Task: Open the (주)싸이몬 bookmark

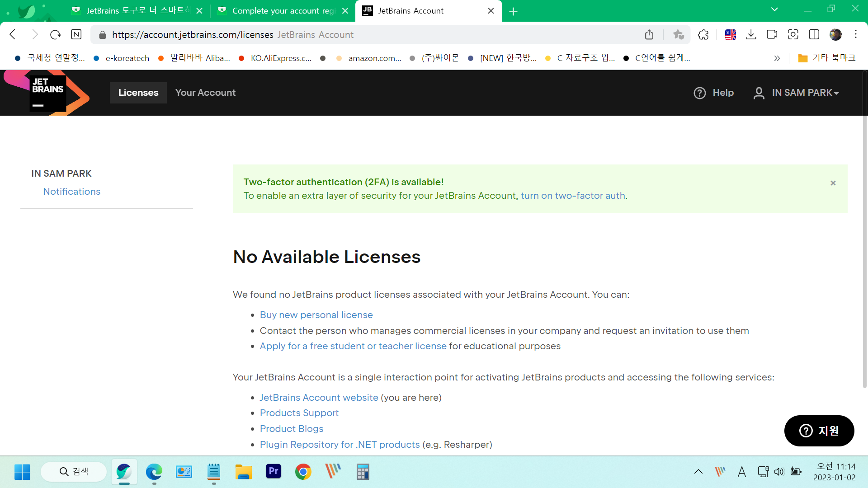Action: (x=434, y=58)
